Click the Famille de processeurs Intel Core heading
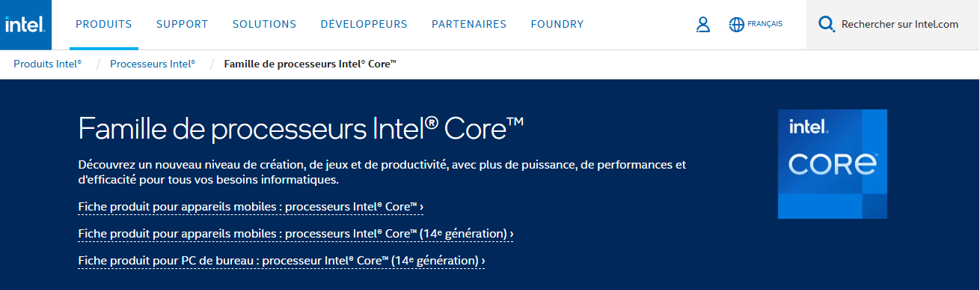980x290 pixels. 301,129
